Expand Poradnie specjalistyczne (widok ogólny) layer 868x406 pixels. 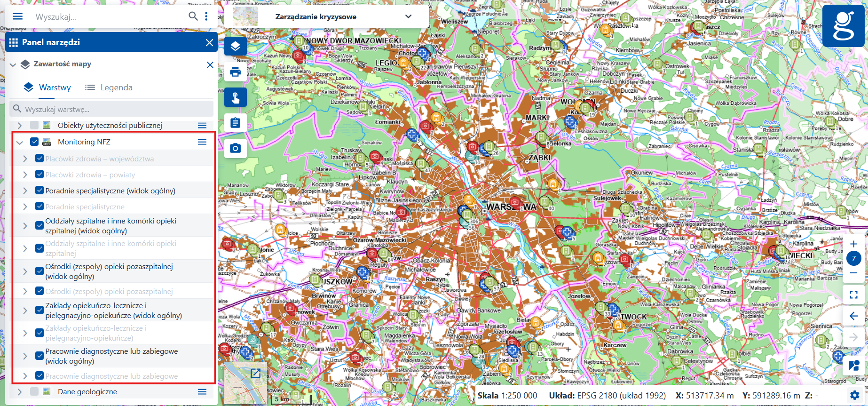(25, 191)
